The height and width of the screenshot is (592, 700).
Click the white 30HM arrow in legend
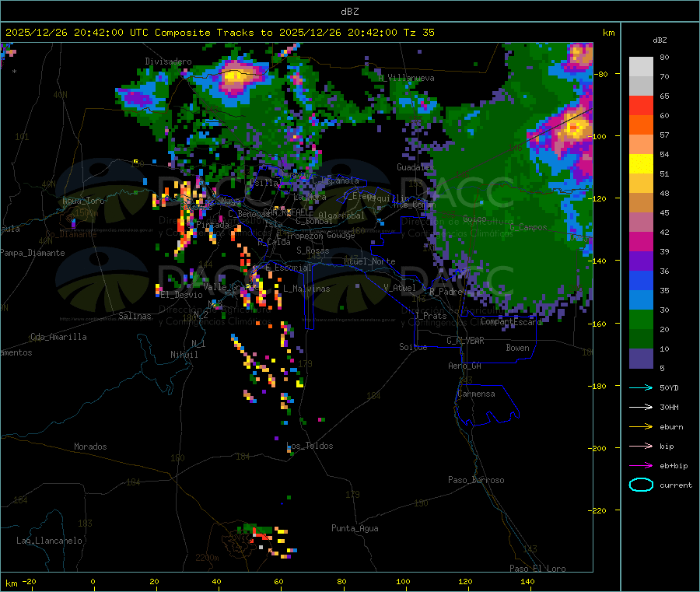tap(641, 407)
